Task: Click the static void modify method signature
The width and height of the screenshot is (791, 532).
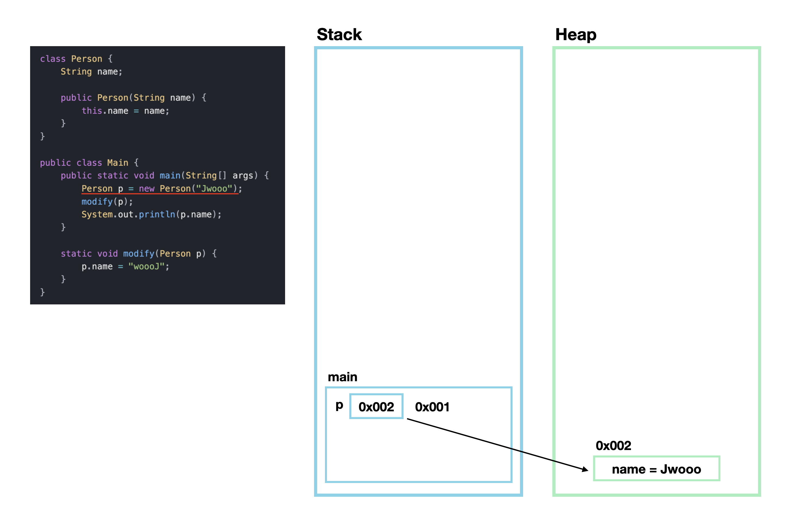Action: click(x=139, y=253)
